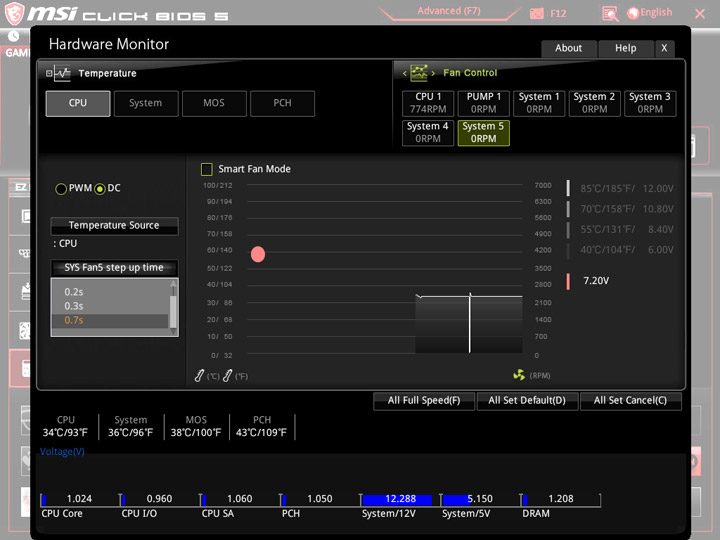Screen dimensions: 720x540
Task: Click the 40°C 6.00V level entry
Action: click(620, 250)
